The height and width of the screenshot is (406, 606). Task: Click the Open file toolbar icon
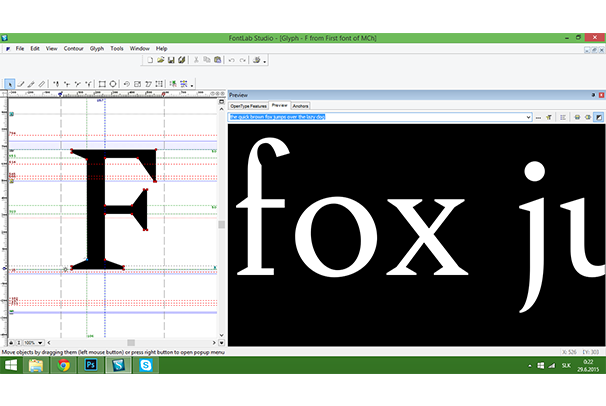tap(160, 60)
